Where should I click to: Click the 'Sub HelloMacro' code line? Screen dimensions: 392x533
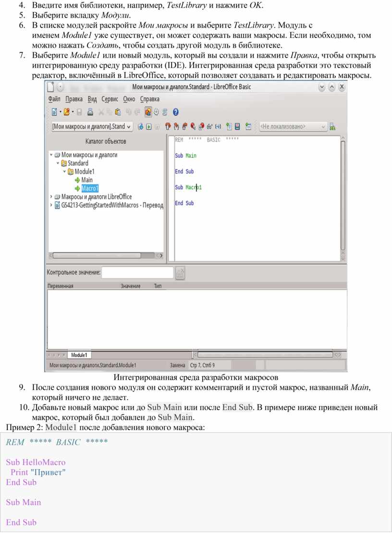click(x=36, y=462)
